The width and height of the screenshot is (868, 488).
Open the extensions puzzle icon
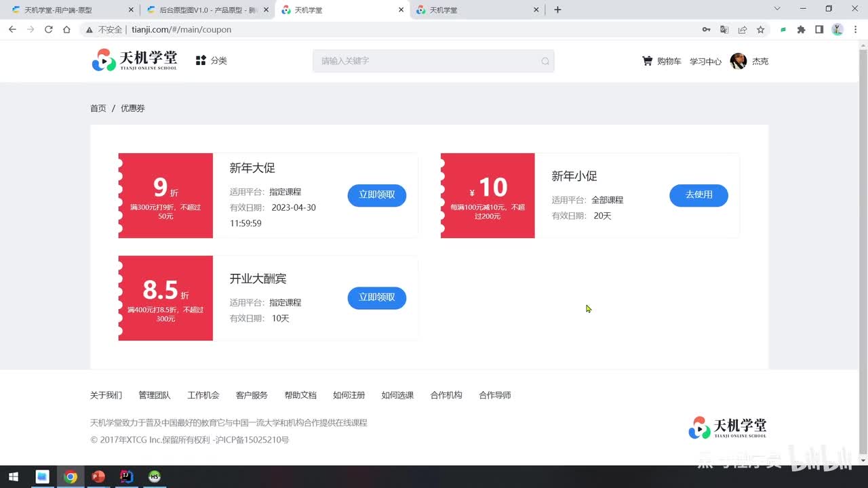pos(802,30)
